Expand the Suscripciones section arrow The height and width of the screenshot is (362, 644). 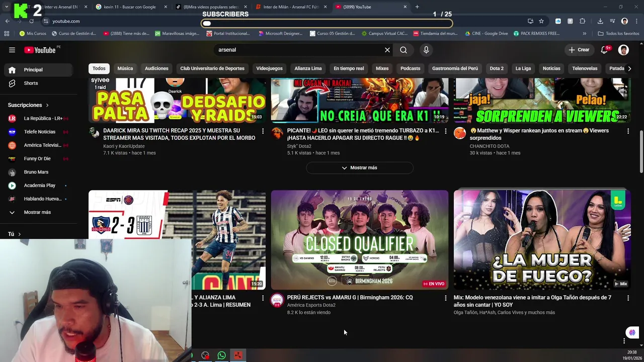47,105
